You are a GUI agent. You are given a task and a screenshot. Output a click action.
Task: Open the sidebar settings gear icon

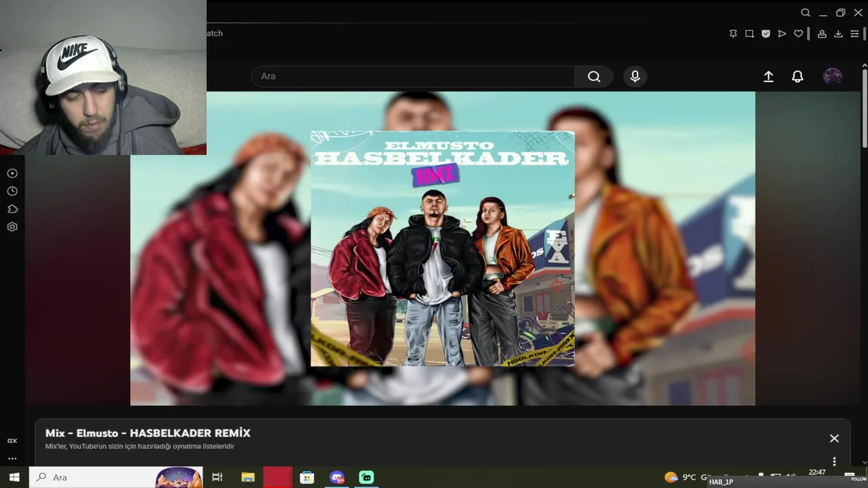click(x=12, y=226)
